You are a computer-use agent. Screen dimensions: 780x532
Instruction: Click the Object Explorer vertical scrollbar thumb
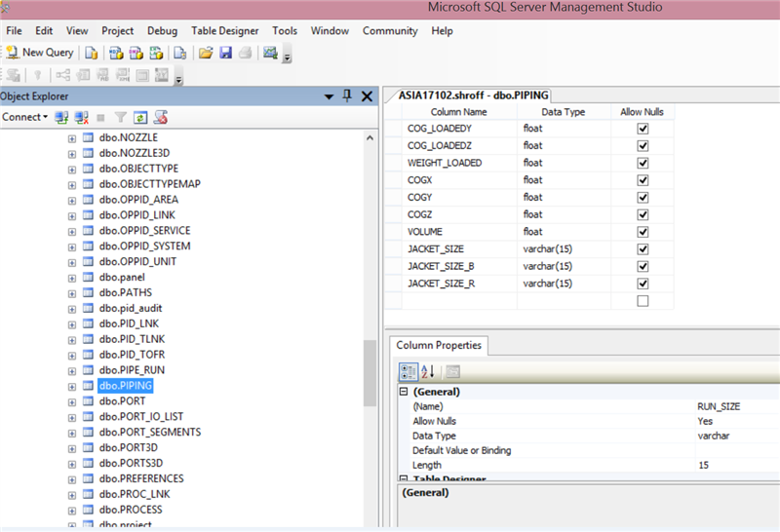click(370, 373)
